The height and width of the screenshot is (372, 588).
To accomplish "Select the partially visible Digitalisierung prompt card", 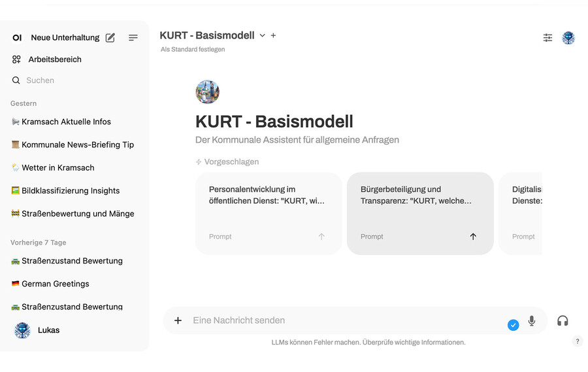I will point(521,213).
